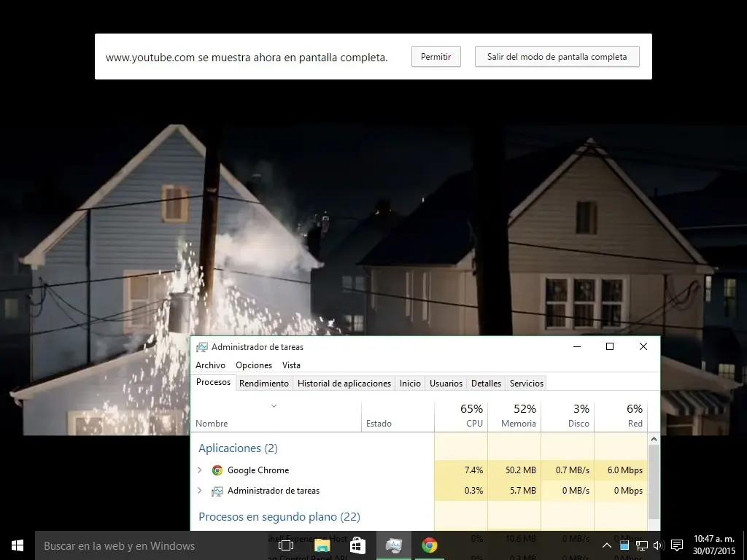Open the Servicios tab
The width and height of the screenshot is (747, 560).
coord(527,384)
